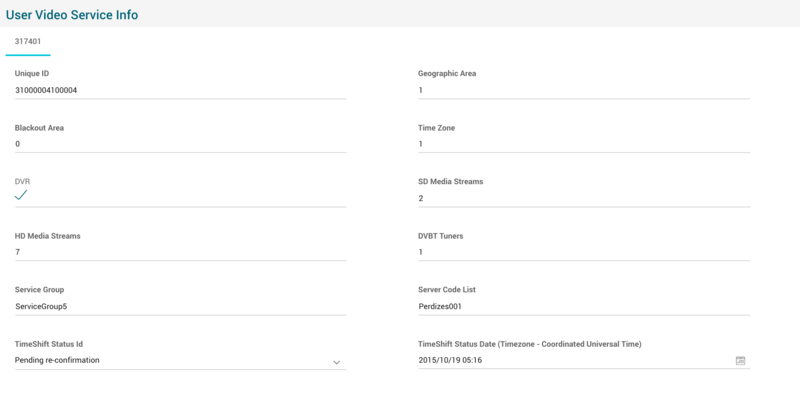Expand TimeShift Status Id dropdown chevron
The height and width of the screenshot is (414, 800).
pyautogui.click(x=336, y=361)
